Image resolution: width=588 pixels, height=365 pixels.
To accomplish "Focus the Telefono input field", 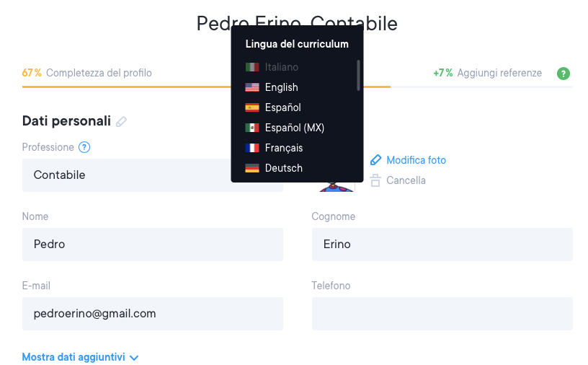I will (x=442, y=314).
